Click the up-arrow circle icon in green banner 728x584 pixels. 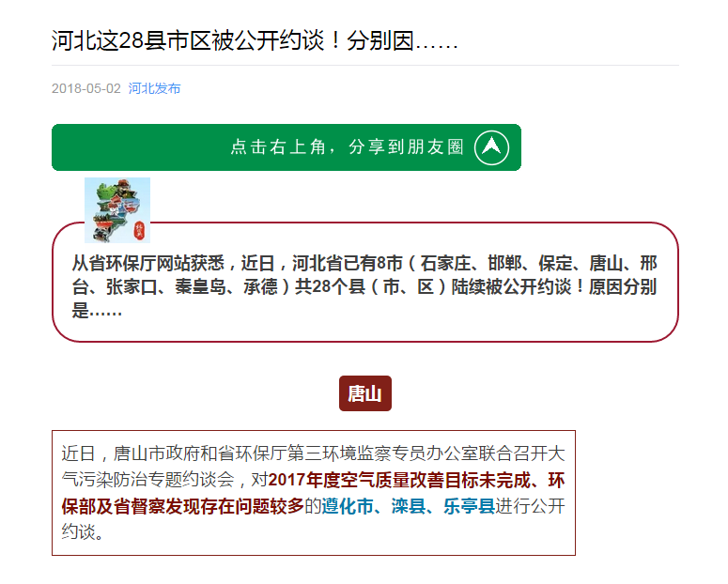click(491, 147)
